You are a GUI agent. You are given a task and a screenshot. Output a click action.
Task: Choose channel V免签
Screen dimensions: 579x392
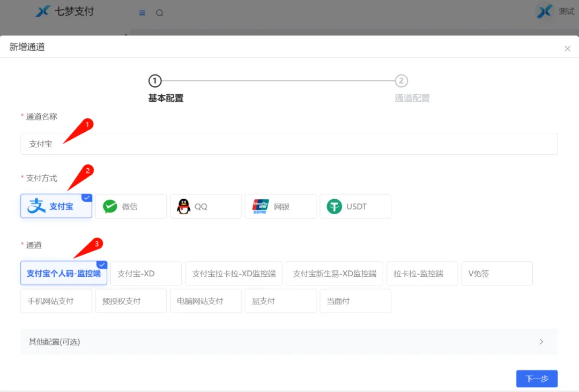497,274
